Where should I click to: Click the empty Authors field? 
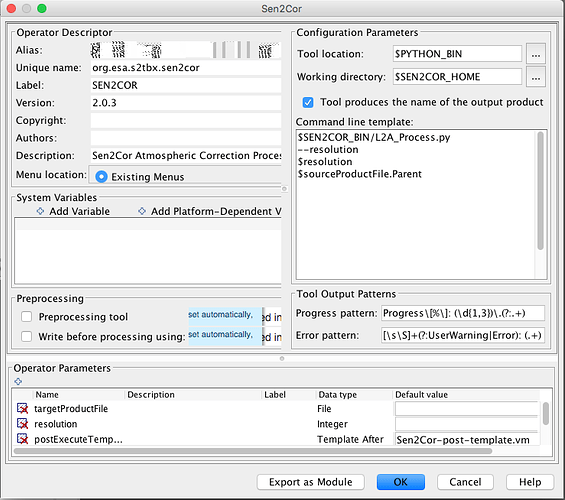pos(186,138)
